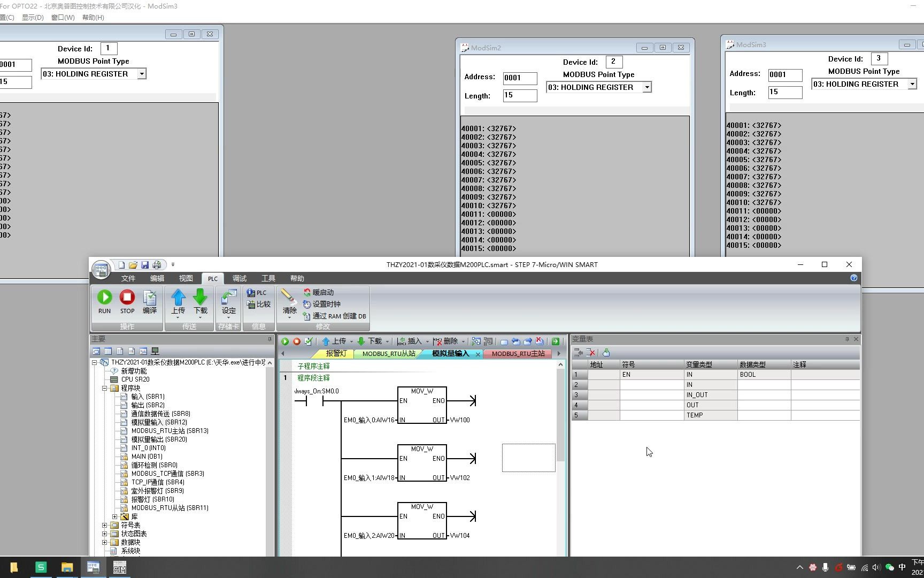
Task: Open the 工具 ribbon tab
Action: 268,278
